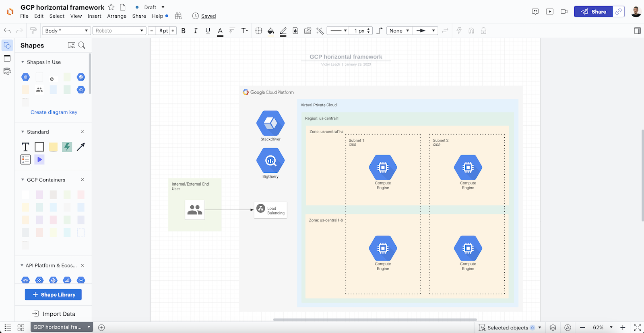Open the video camera icon
Viewport: 644px width, 333px height.
(564, 12)
